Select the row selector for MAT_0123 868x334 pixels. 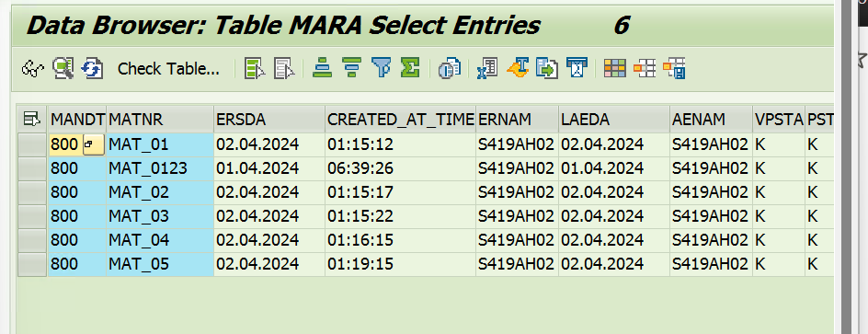click(32, 168)
